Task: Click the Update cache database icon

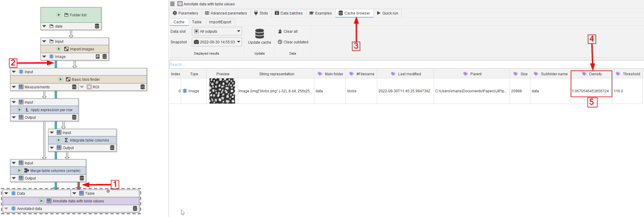Action: point(259,34)
